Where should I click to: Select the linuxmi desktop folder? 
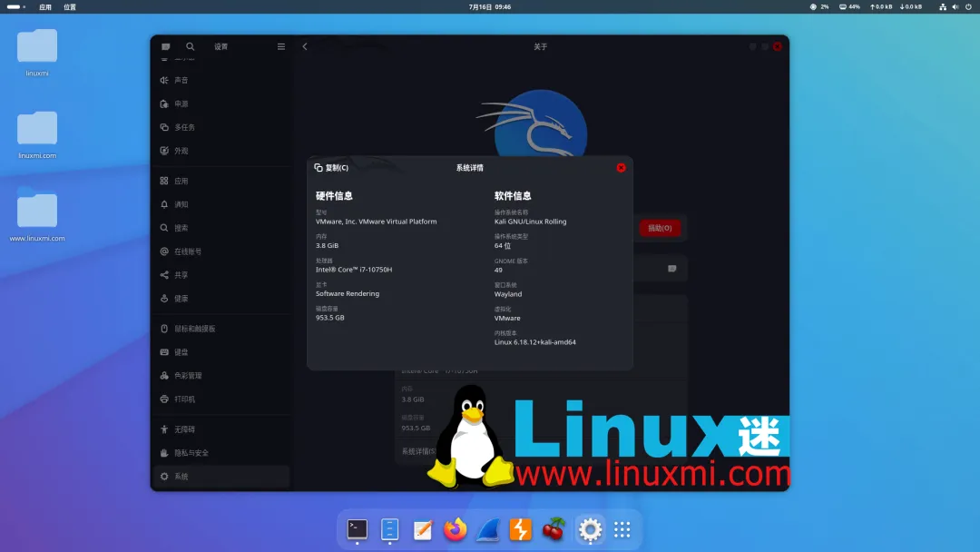pyautogui.click(x=37, y=53)
